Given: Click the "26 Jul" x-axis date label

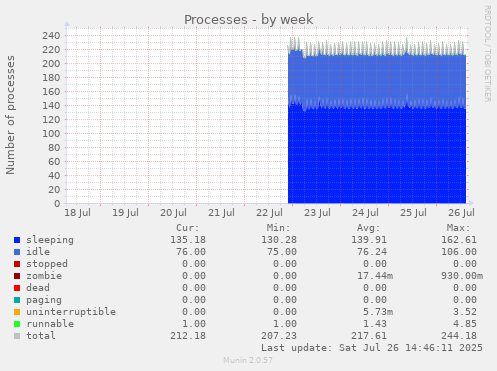Looking at the screenshot, I should 461,213.
